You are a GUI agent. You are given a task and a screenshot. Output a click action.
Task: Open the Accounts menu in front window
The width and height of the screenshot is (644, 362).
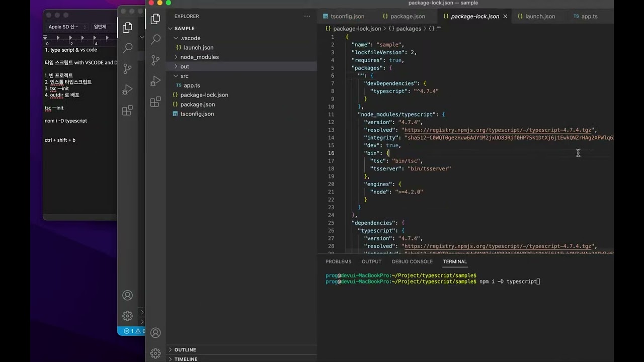[x=155, y=333]
